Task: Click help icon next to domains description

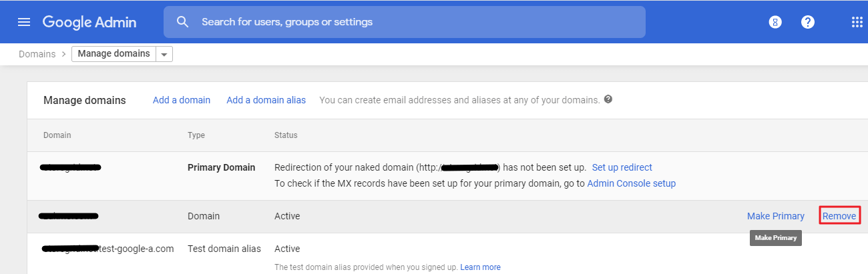Action: pos(608,99)
